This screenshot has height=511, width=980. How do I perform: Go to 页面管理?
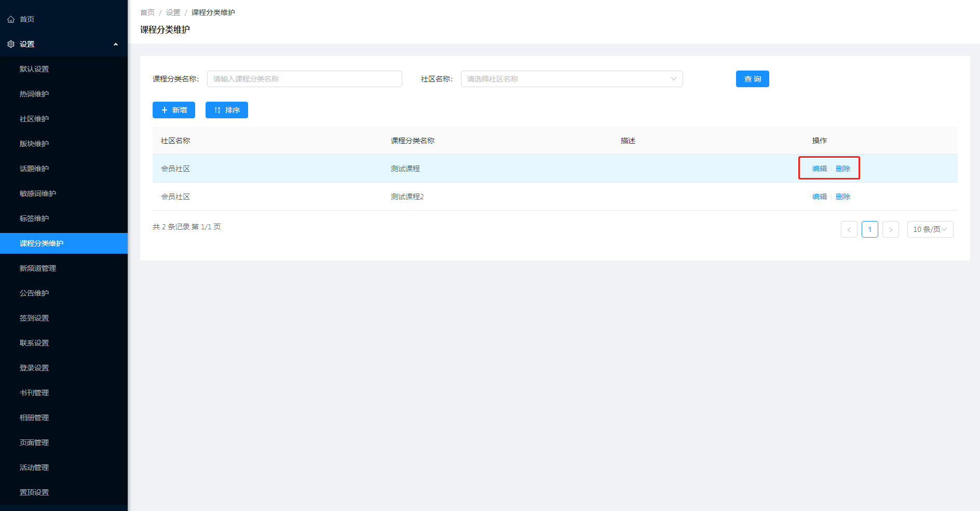(34, 443)
